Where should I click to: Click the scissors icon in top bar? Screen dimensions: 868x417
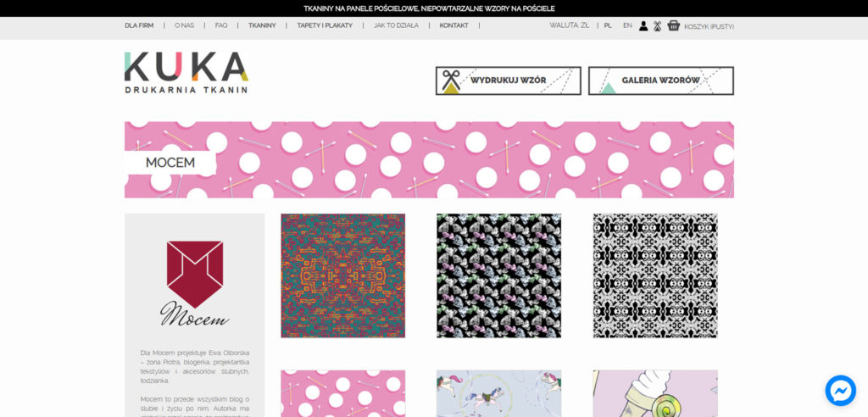pyautogui.click(x=657, y=25)
